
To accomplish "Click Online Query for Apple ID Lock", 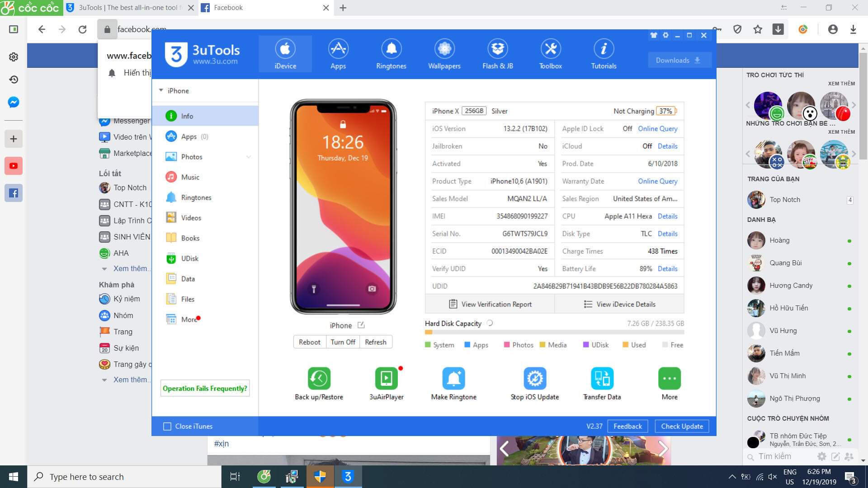I will [658, 128].
